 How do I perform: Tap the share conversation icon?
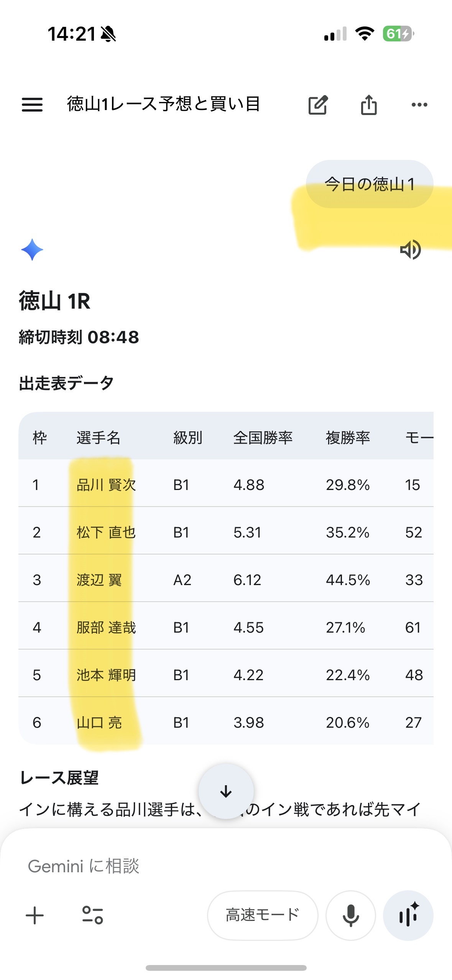coord(369,105)
